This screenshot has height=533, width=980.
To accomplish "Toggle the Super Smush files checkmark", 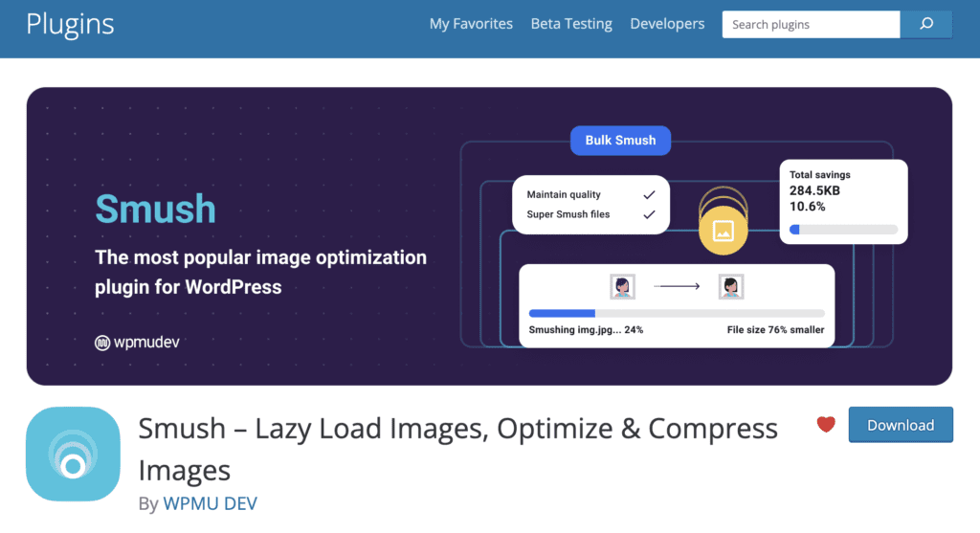I will tap(649, 214).
